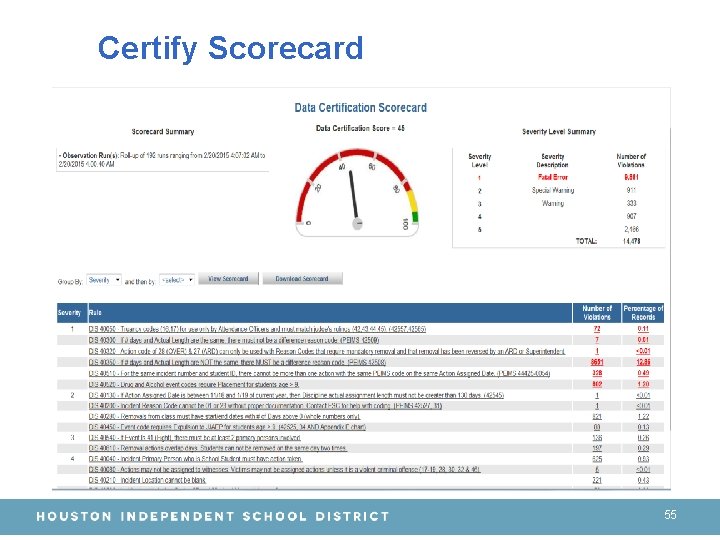Click the Percentage of Records column header

[643, 313]
